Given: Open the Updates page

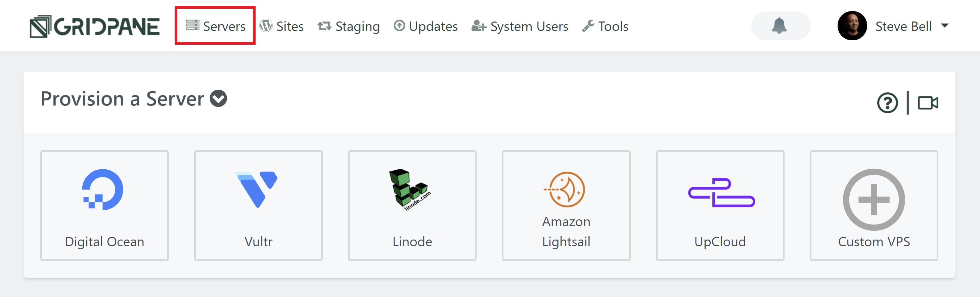Looking at the screenshot, I should point(426,26).
